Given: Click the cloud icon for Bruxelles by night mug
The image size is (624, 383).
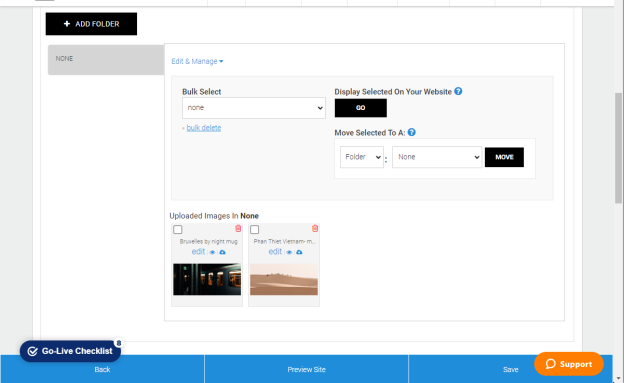Looking at the screenshot, I should [222, 252].
